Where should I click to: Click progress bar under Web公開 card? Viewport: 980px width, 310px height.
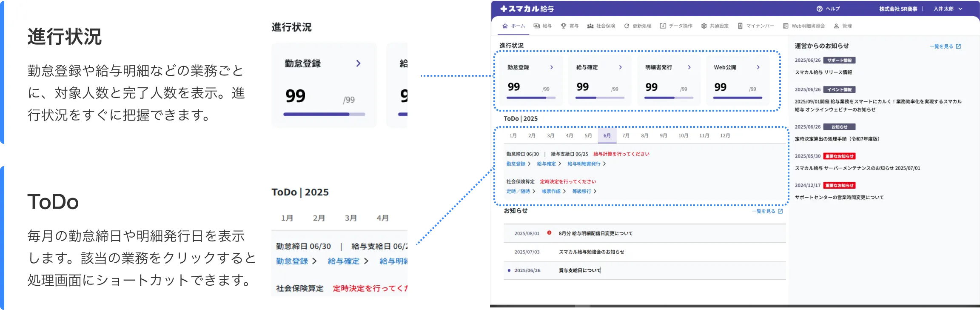tap(738, 98)
